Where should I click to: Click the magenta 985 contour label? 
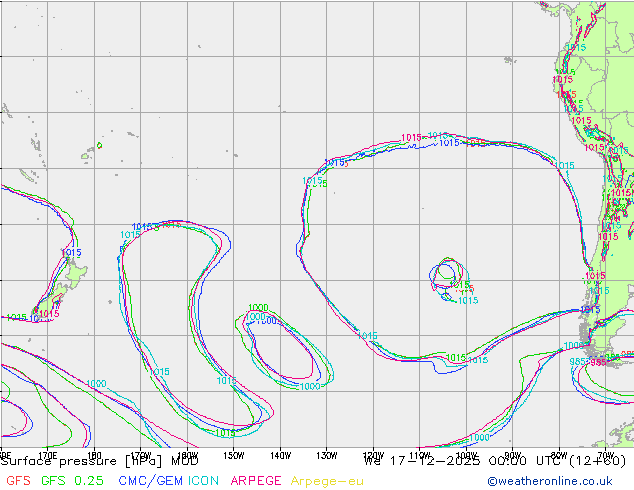tap(598, 363)
